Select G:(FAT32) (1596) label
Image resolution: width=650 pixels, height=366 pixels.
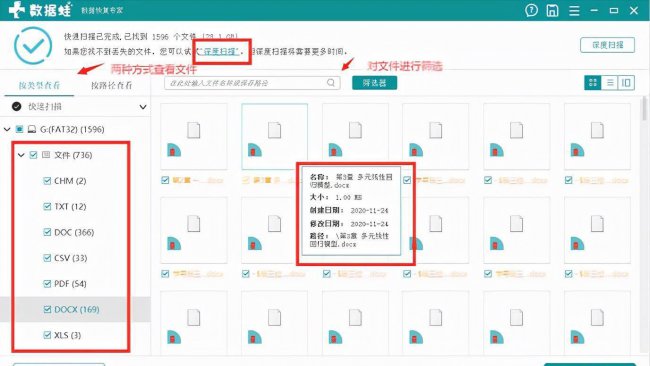[72, 129]
